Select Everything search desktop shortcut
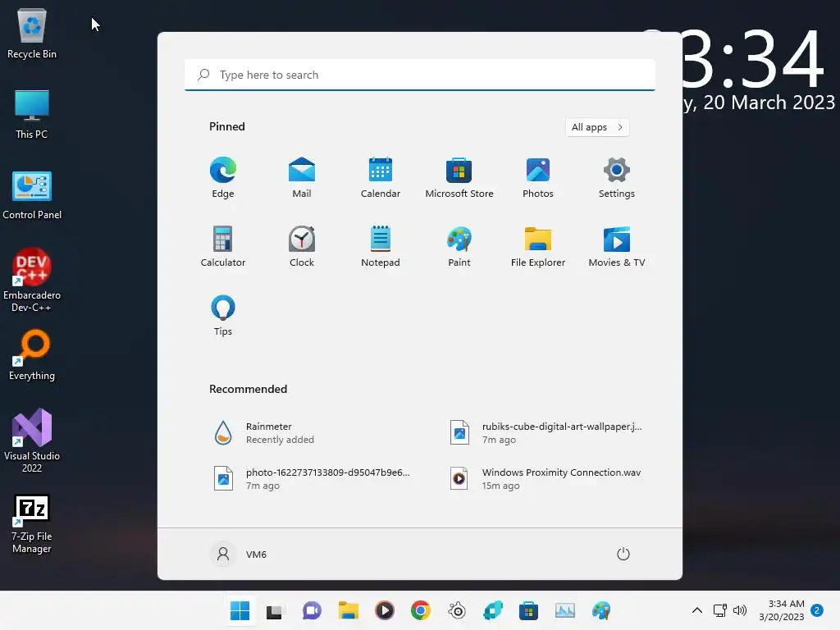 click(32, 355)
